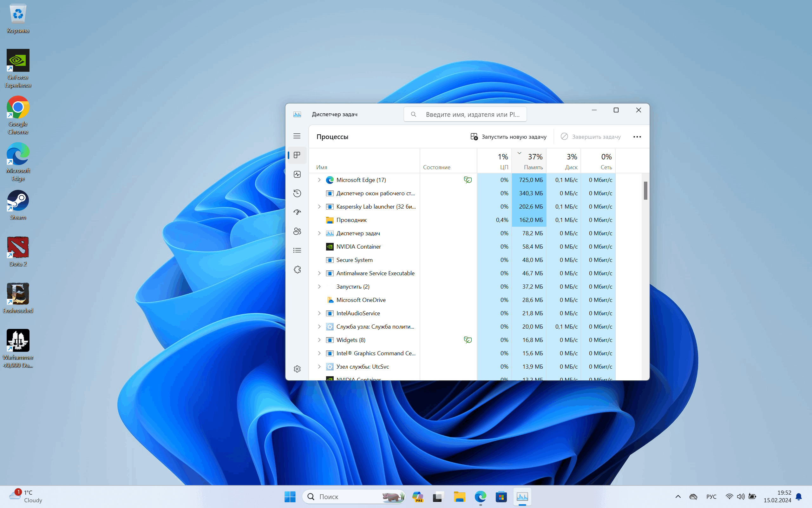Expand the Диспетчер задач process group
812x508 pixels.
[x=319, y=233]
